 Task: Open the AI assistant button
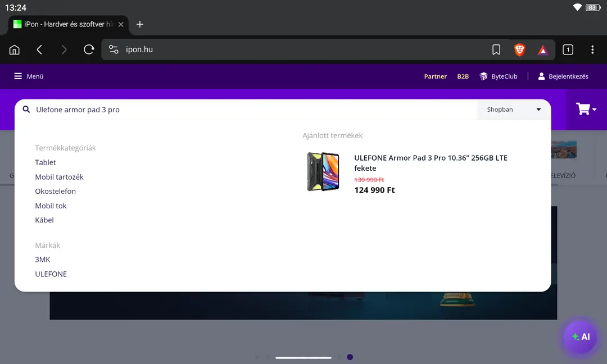coord(580,337)
